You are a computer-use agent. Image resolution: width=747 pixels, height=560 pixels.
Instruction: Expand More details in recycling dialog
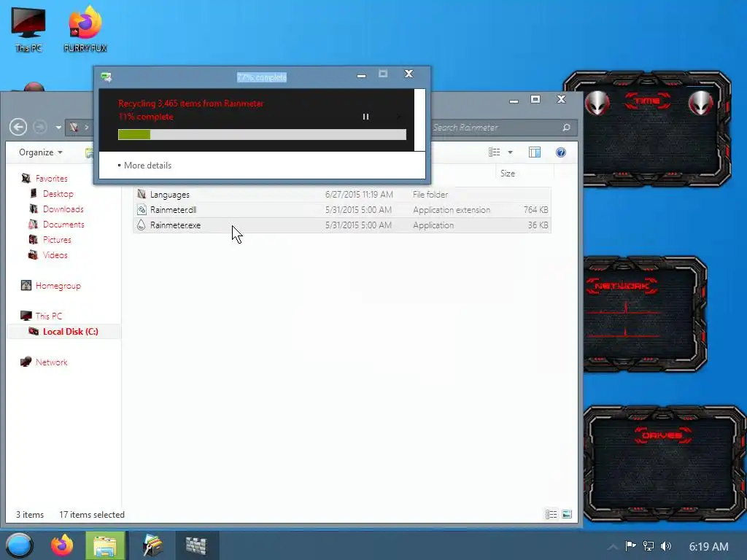point(144,166)
